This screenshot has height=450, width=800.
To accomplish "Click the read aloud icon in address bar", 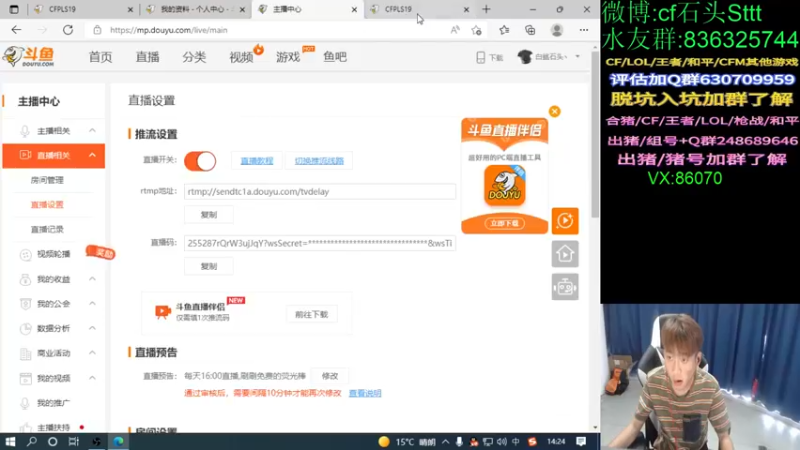I will coord(455,30).
